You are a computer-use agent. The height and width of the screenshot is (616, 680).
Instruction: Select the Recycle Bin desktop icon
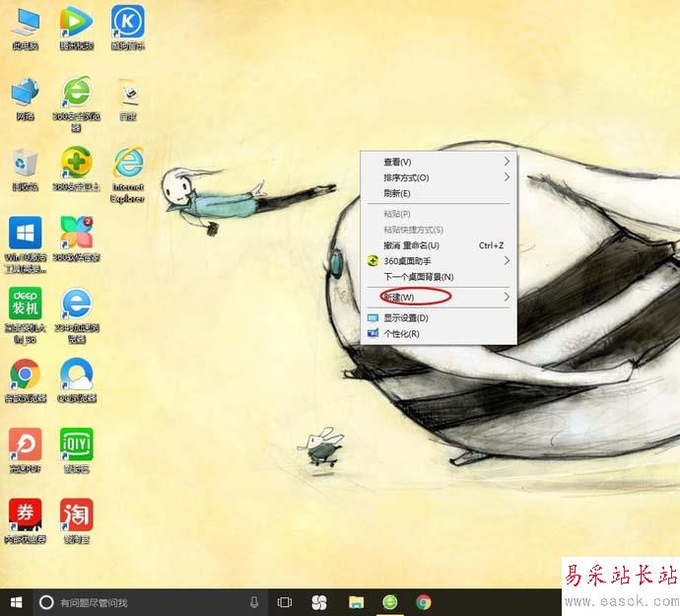[x=26, y=170]
